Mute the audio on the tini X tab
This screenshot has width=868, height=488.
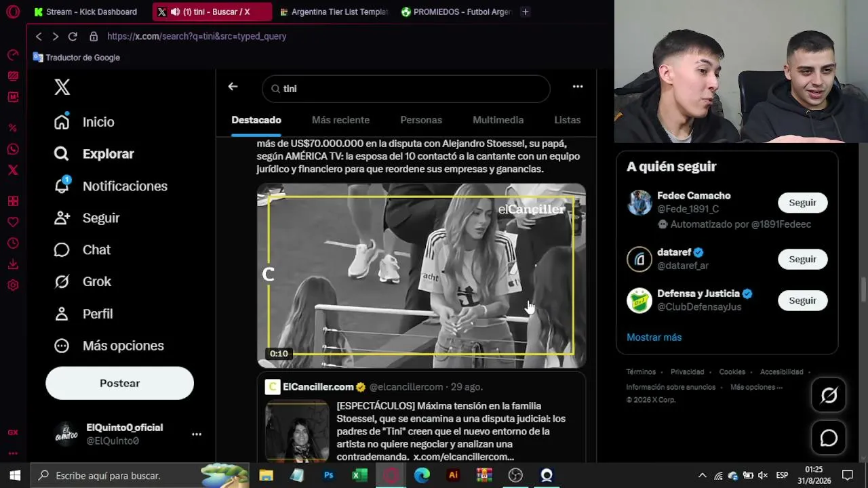coord(176,12)
